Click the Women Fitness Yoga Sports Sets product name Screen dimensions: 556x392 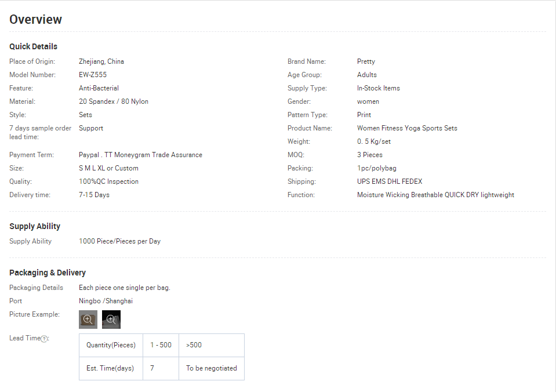coord(407,128)
